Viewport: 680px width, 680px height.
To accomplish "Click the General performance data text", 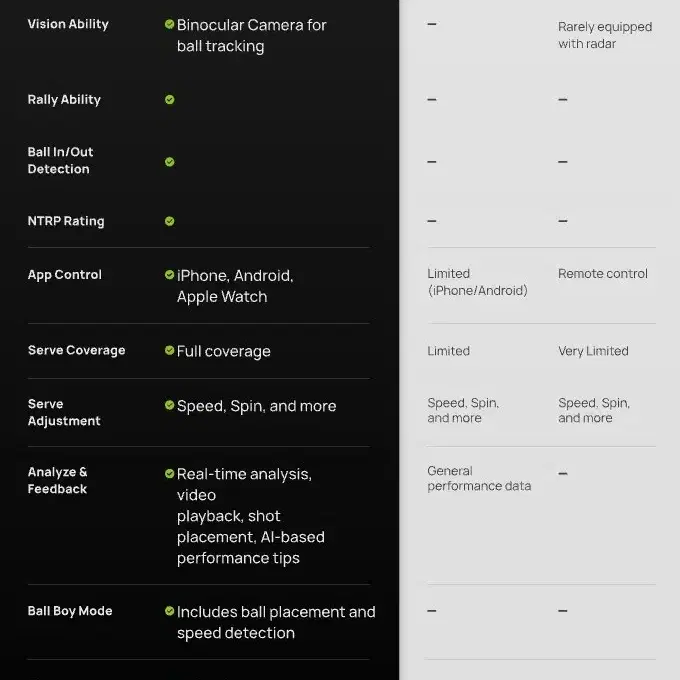I will click(x=479, y=478).
